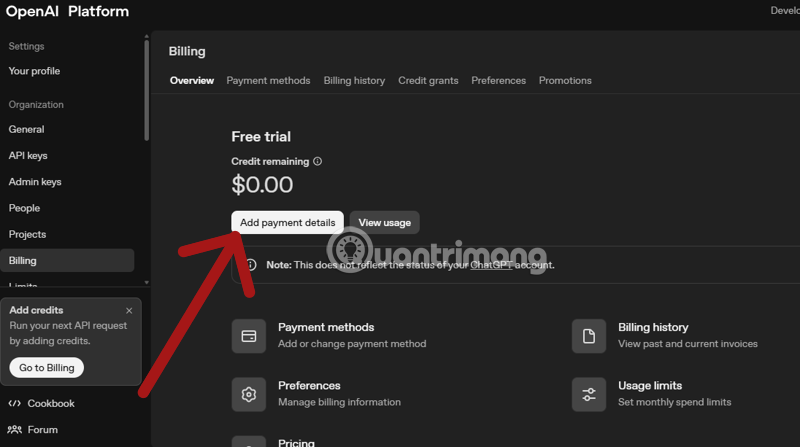The height and width of the screenshot is (447, 800).
Task: Click 'Add or change payment method' text
Action: (352, 344)
